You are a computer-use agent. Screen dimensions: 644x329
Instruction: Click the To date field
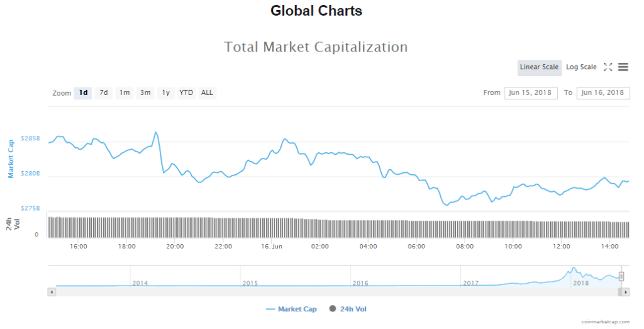(602, 93)
